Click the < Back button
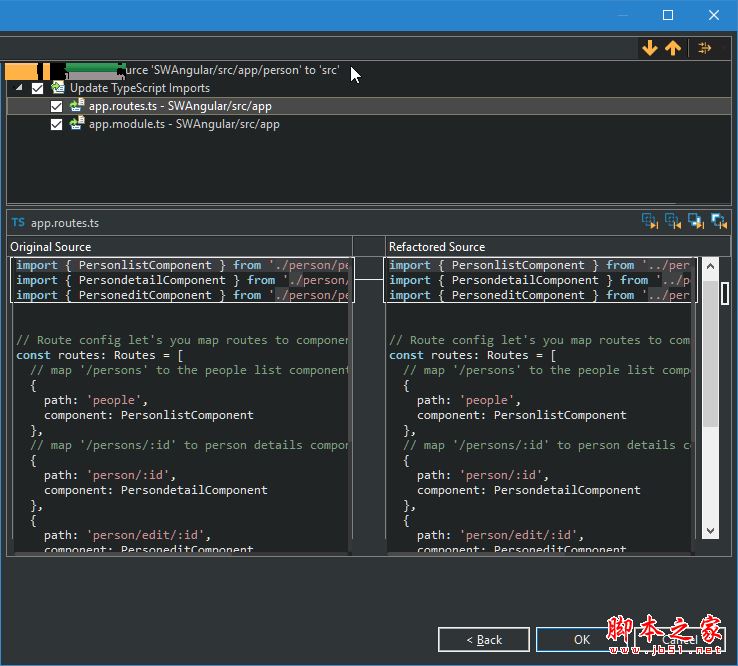 (484, 640)
